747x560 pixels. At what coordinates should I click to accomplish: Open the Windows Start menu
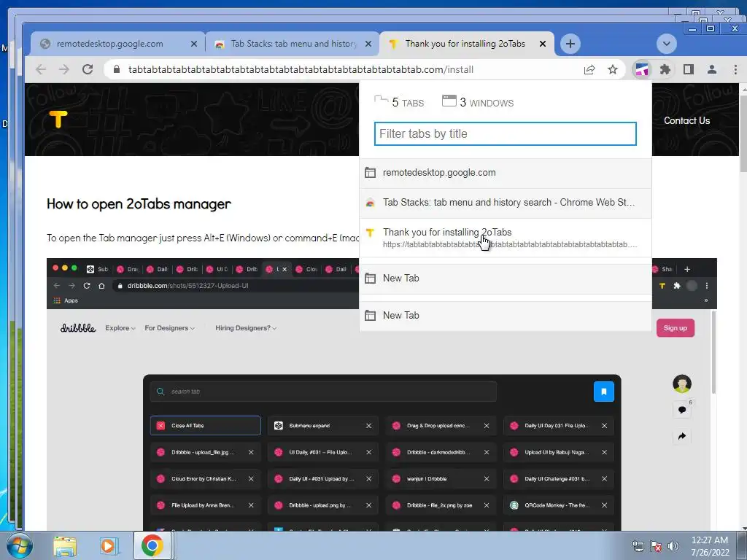pyautogui.click(x=20, y=545)
